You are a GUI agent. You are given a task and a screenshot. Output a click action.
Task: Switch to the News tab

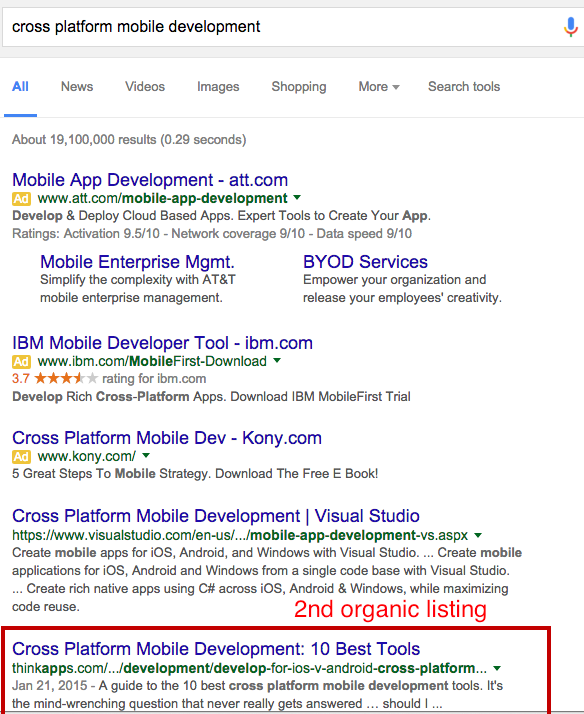pos(77,87)
